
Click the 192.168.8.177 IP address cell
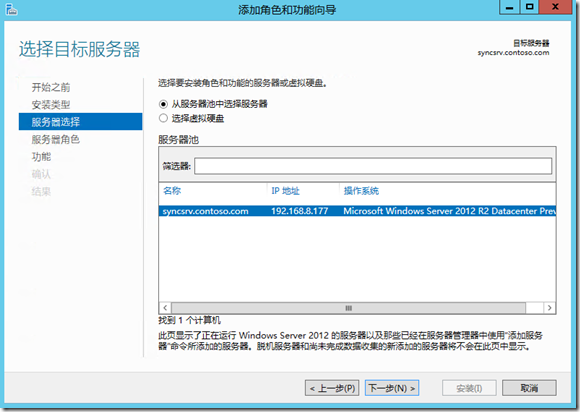[x=300, y=211]
